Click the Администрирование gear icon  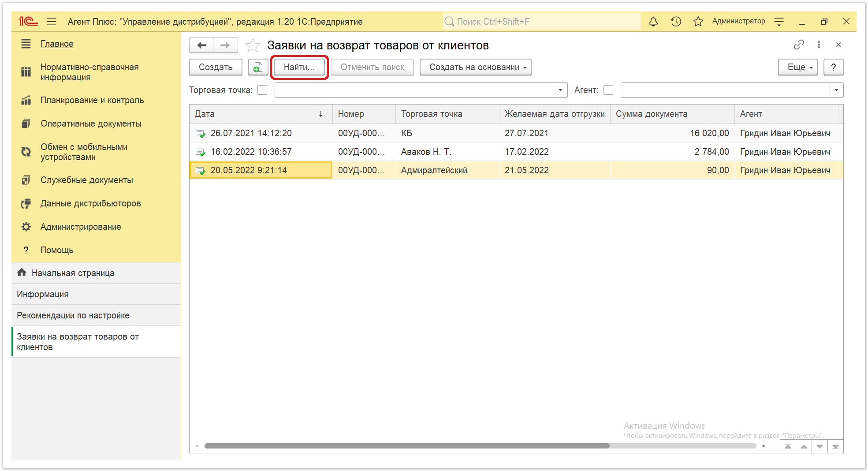(x=26, y=227)
